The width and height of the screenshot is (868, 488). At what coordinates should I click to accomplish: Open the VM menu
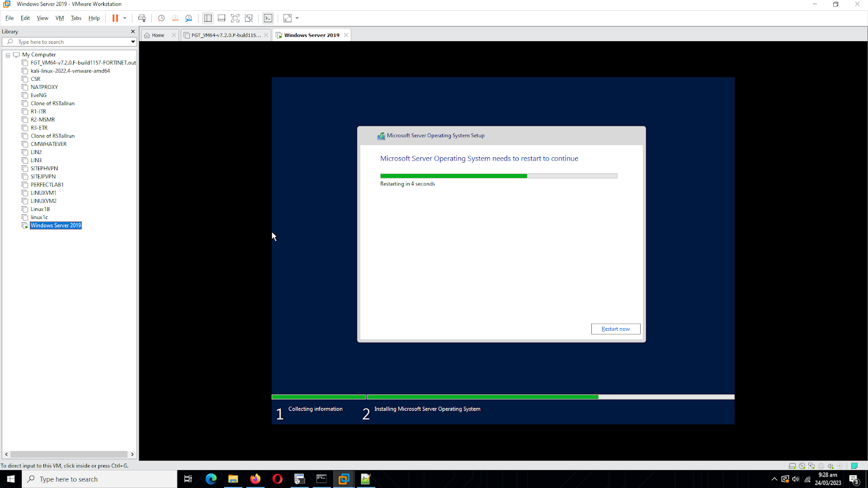pos(60,18)
